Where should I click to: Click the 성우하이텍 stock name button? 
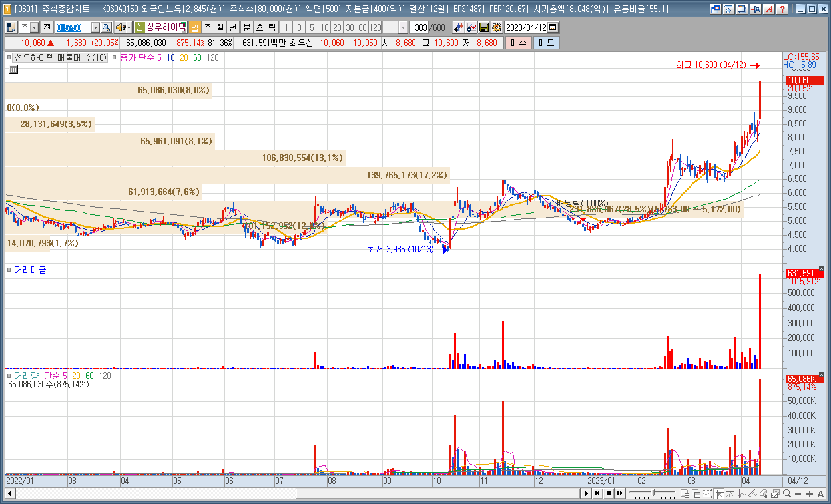(166, 27)
